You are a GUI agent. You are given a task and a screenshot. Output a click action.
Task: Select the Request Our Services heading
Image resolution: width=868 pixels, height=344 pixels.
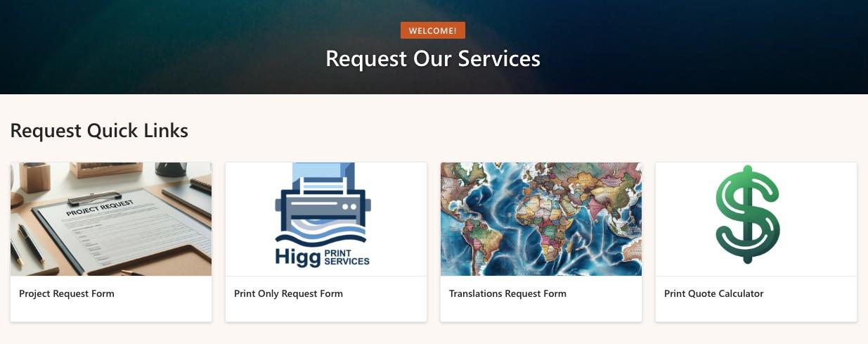point(433,58)
